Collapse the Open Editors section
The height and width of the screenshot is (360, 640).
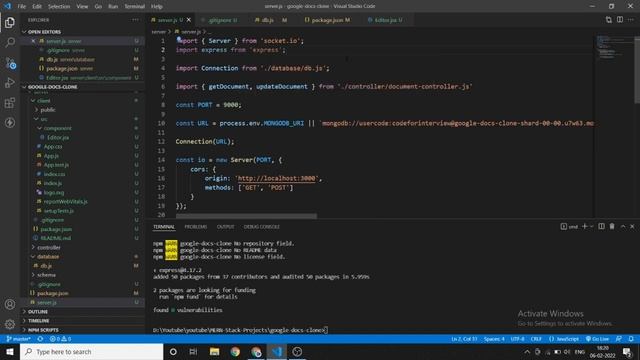[x=44, y=31]
